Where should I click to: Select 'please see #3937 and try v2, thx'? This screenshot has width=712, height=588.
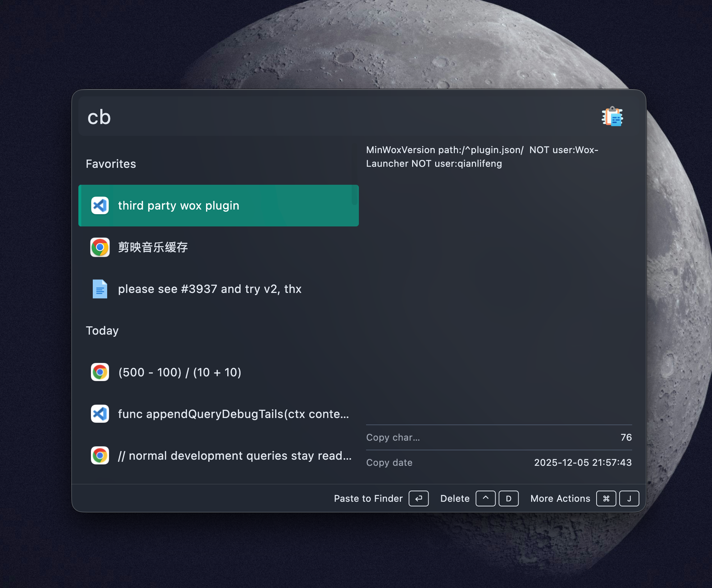click(x=219, y=289)
